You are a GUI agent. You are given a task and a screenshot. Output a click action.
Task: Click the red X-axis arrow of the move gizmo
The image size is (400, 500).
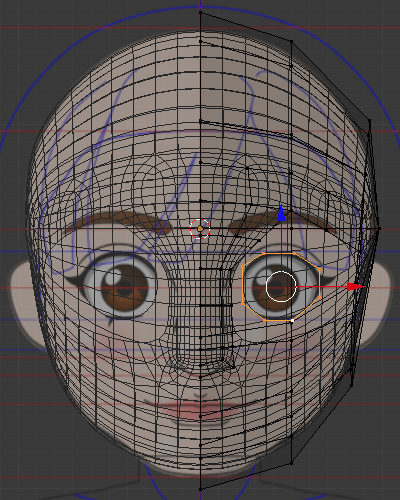pos(356,286)
